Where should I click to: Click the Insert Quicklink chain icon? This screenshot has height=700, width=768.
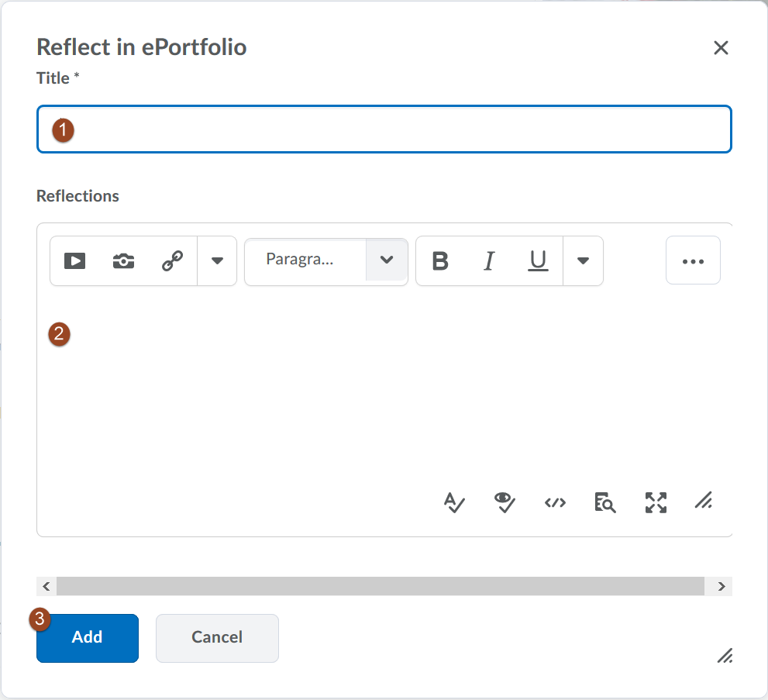point(172,261)
